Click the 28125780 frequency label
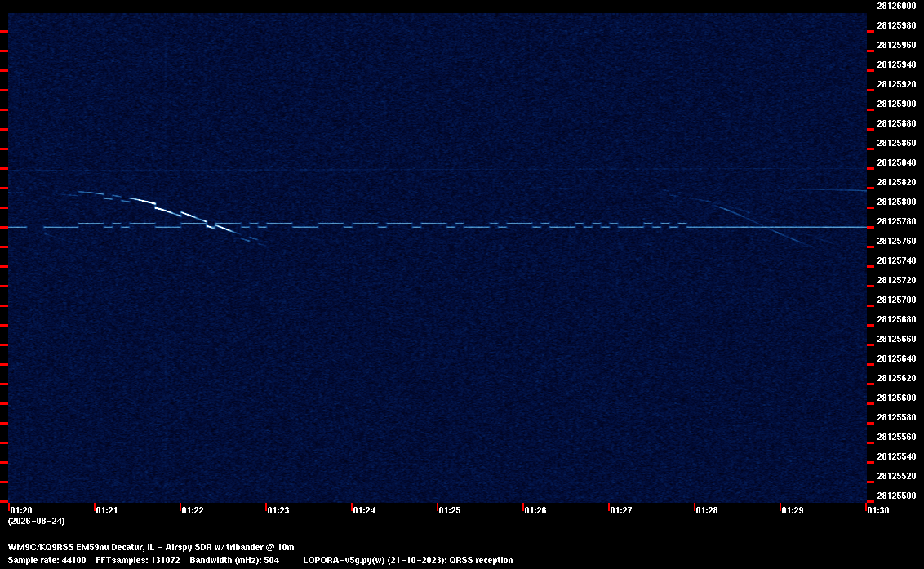This screenshot has height=569, width=924. click(896, 221)
